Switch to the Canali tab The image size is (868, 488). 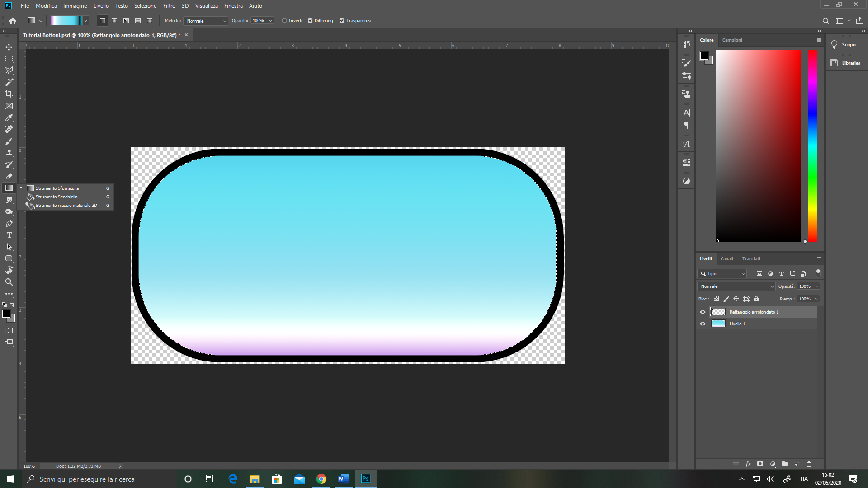coord(726,259)
